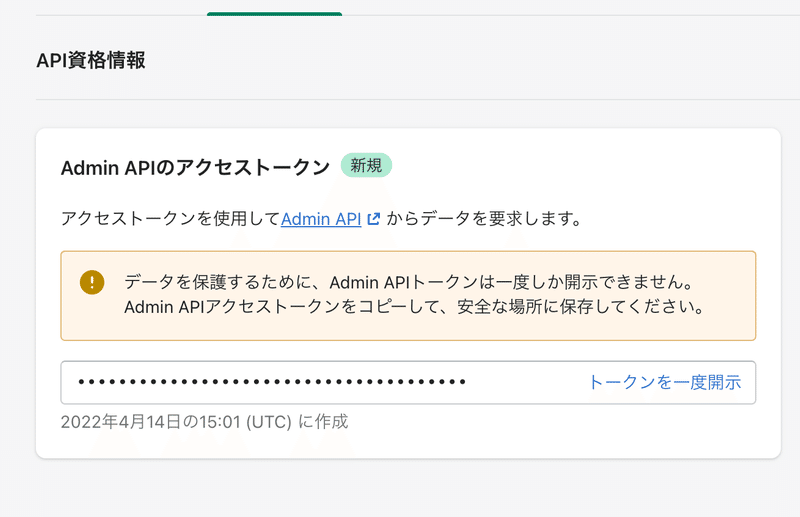Click the Admin APIのアクセストークン card title
This screenshot has height=517, width=800.
[195, 167]
